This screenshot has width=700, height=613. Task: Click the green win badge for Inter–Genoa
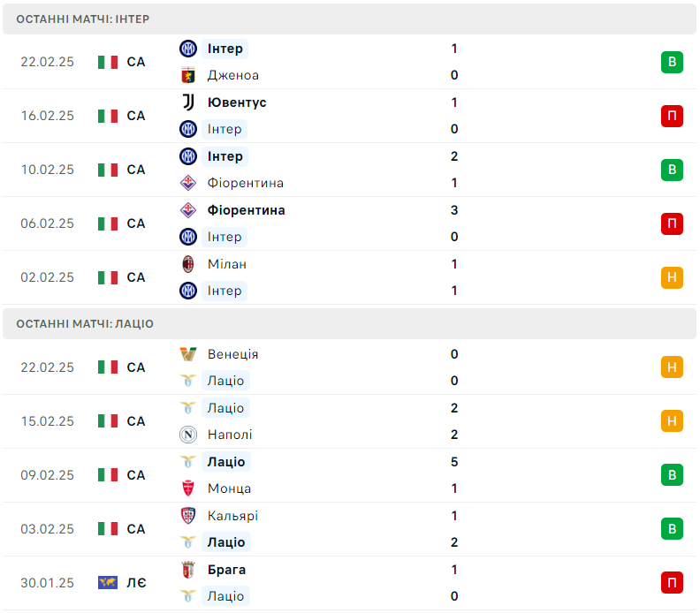[x=672, y=62]
